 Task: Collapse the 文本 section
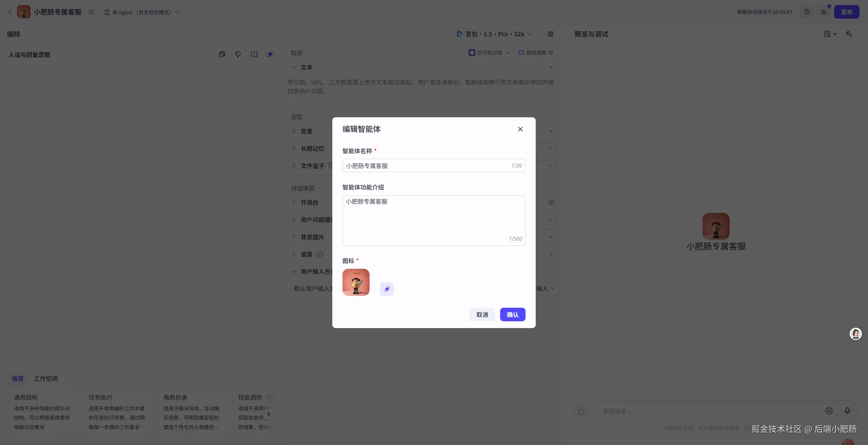[294, 67]
